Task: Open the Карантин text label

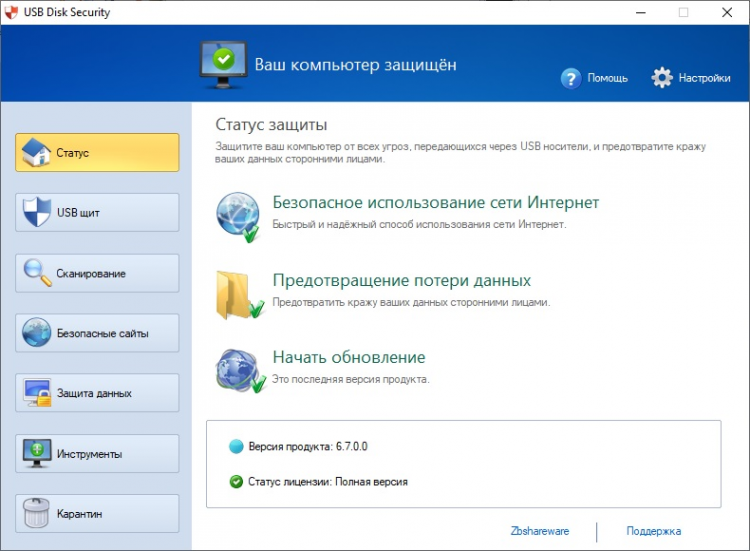Action: (79, 514)
